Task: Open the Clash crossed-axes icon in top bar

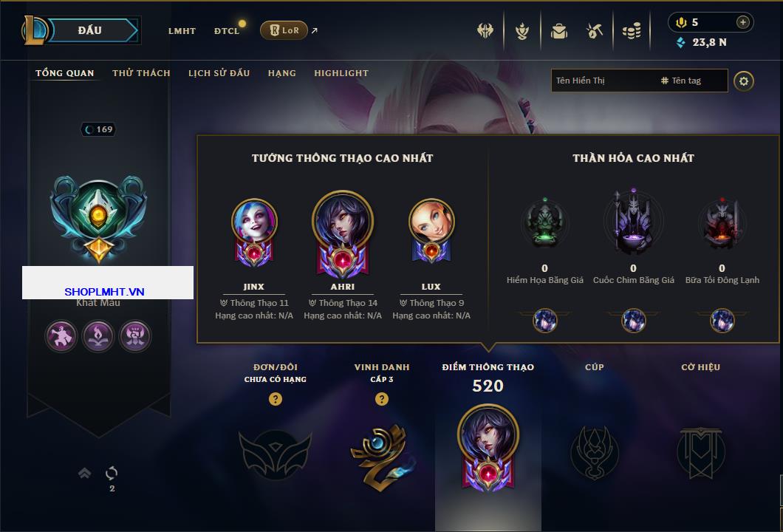Action: 485,30
